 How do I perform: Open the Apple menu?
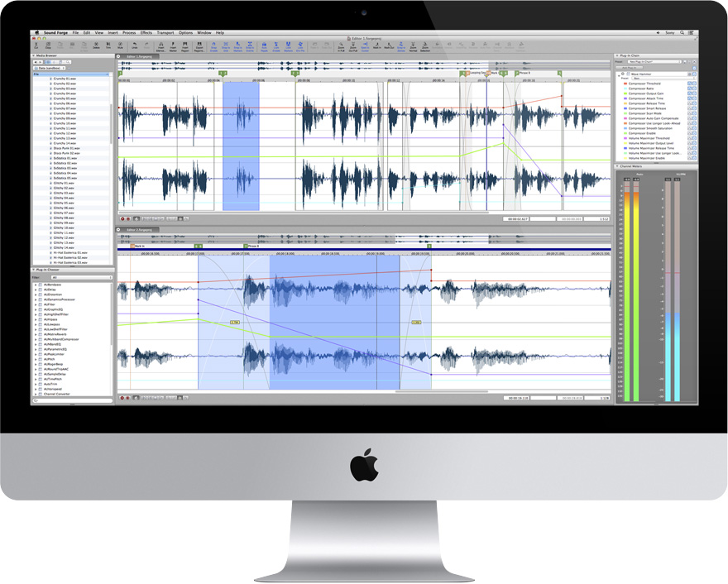click(37, 33)
